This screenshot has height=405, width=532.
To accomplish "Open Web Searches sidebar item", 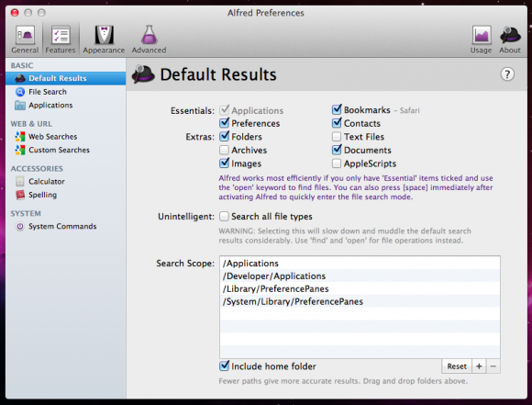I will [x=65, y=137].
